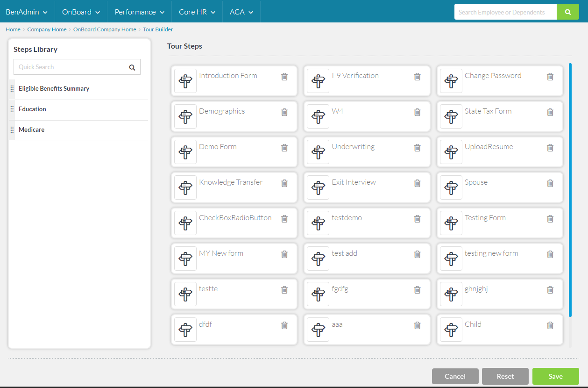Viewport: 588px width, 388px height.
Task: Expand the Performance menu
Action: (139, 12)
